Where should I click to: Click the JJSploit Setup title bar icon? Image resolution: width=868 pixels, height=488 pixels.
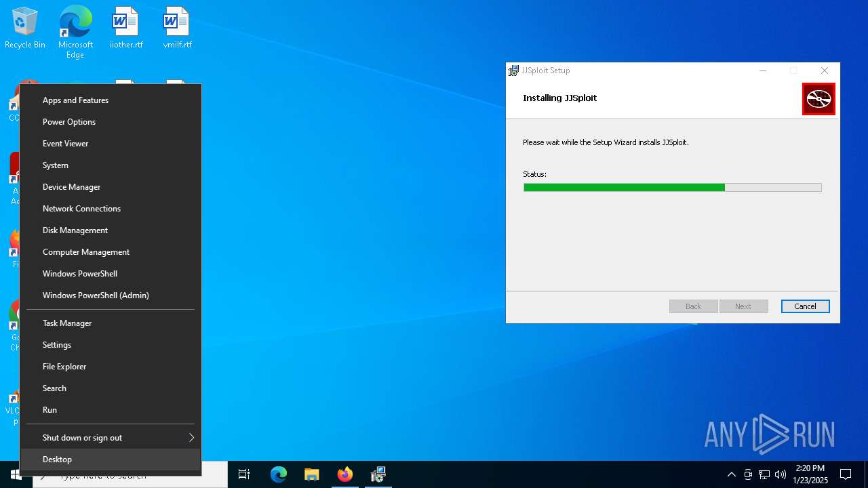tap(513, 70)
